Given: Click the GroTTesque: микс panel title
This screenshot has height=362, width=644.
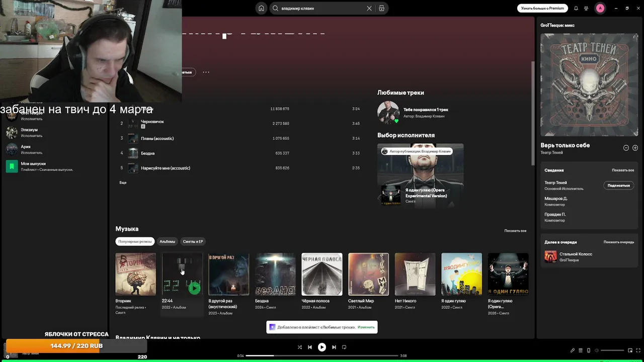Looking at the screenshot, I should (557, 25).
